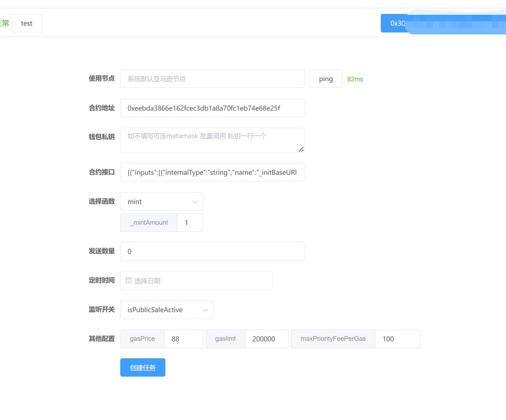Click the maxPriorityFeePerGas value field showing 100
Viewport: 506px width, 420px height.
click(x=398, y=339)
